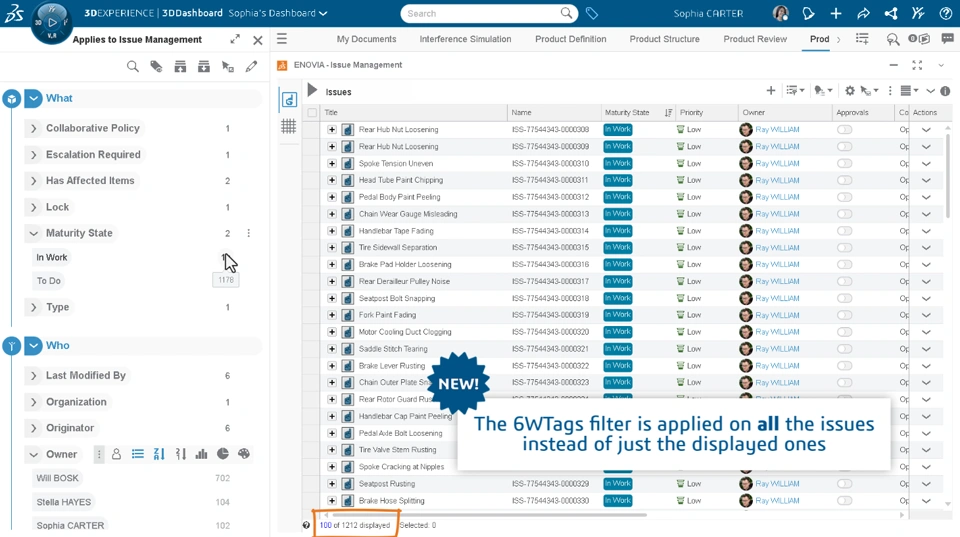This screenshot has width=960, height=537.
Task: Open the Interference Simulation tab
Action: (465, 39)
